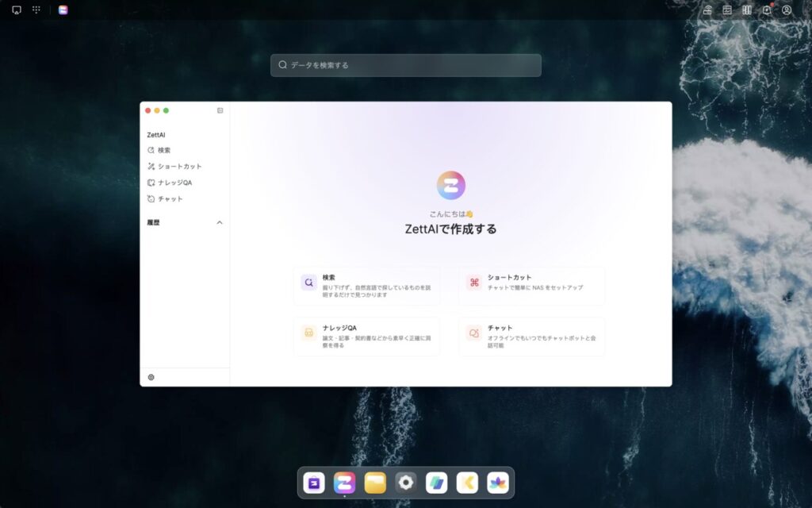Open the colorful lotus photos dock icon
812x508 pixels.
point(498,483)
